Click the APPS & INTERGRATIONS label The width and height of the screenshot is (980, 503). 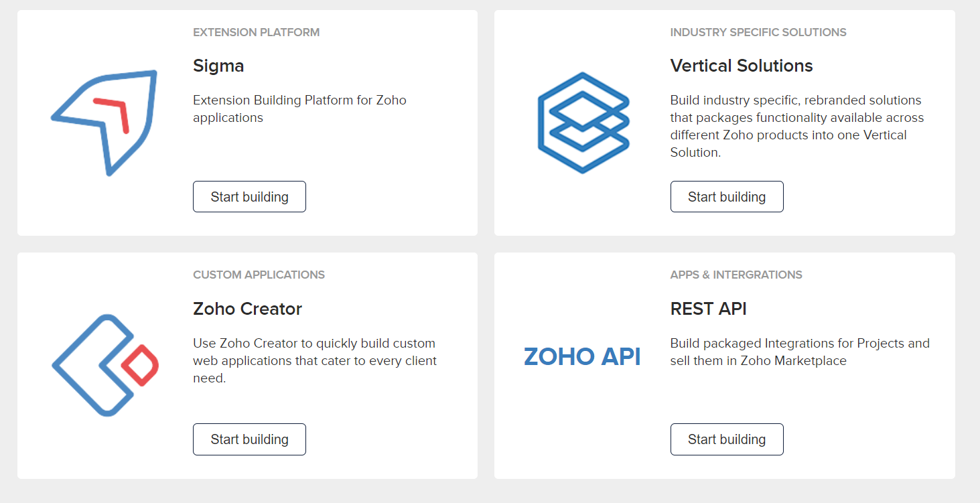coord(736,275)
